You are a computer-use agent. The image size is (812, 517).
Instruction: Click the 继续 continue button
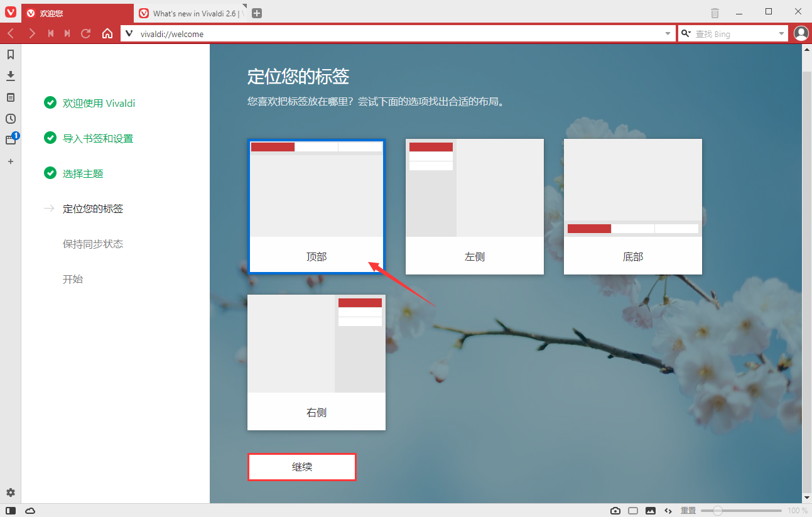coord(301,467)
